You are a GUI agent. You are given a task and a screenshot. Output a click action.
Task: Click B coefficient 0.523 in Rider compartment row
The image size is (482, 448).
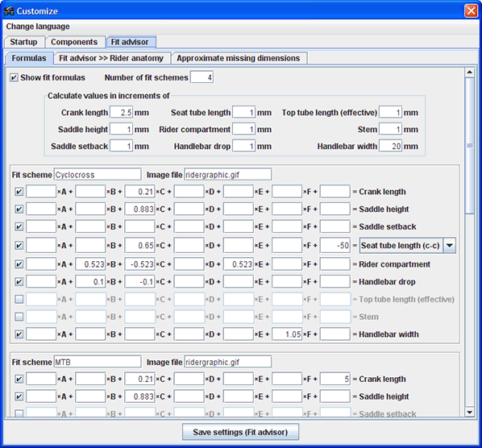click(x=90, y=264)
